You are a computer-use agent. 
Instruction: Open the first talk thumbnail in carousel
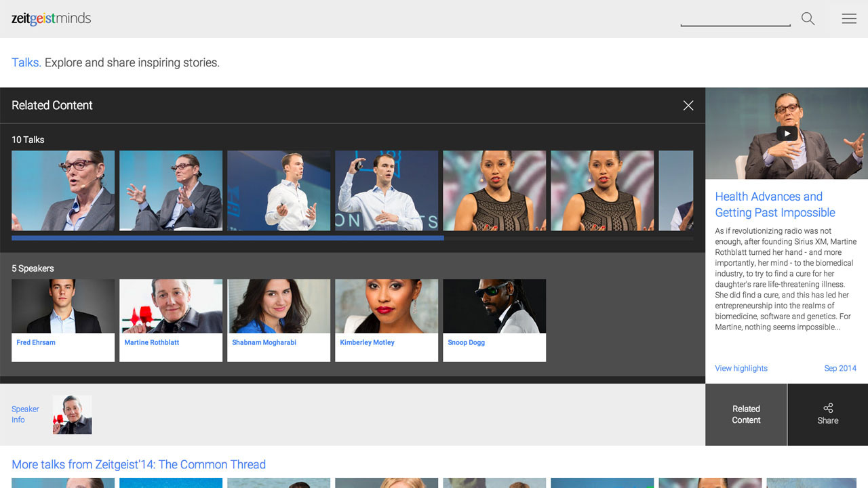point(63,190)
